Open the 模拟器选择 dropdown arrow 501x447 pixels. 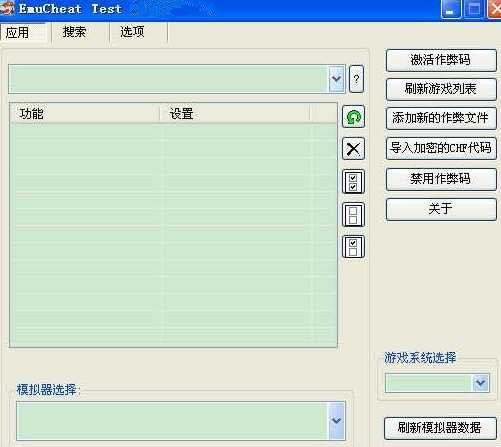[336, 421]
